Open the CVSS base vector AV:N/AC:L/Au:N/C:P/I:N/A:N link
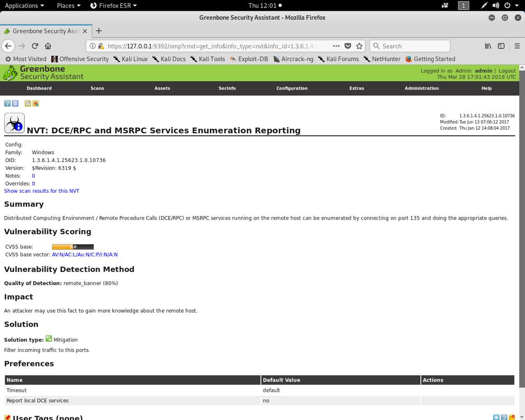This screenshot has height=420, width=525. (85, 254)
